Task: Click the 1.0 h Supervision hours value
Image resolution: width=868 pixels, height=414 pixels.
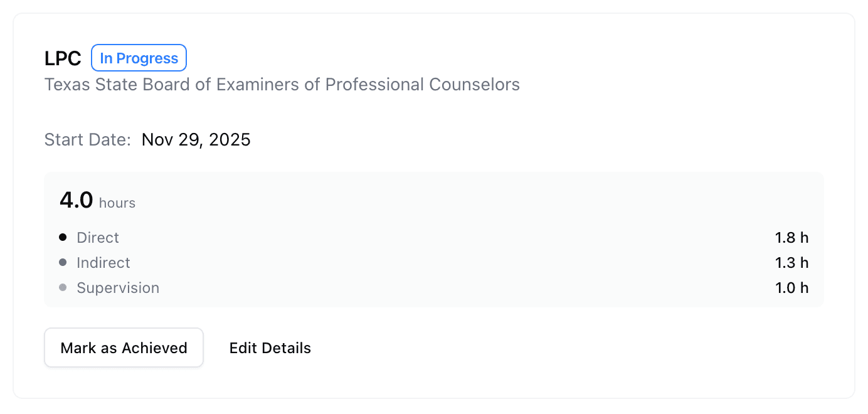Action: point(791,288)
